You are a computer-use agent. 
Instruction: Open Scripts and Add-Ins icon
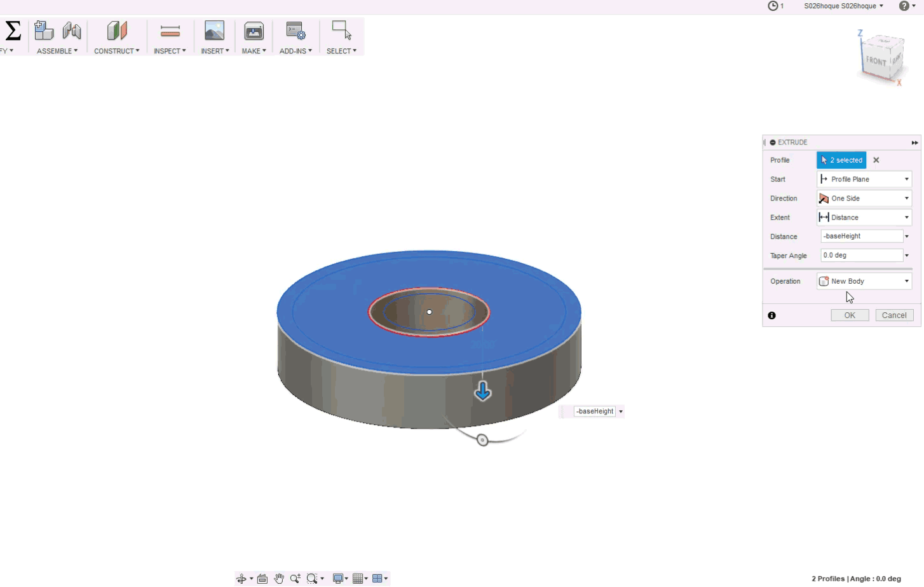click(x=296, y=31)
